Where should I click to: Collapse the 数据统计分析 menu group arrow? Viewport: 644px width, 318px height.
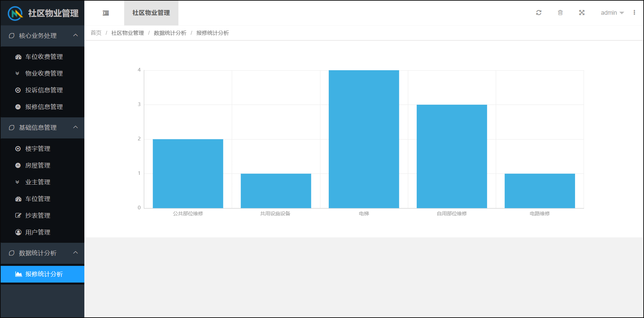76,253
